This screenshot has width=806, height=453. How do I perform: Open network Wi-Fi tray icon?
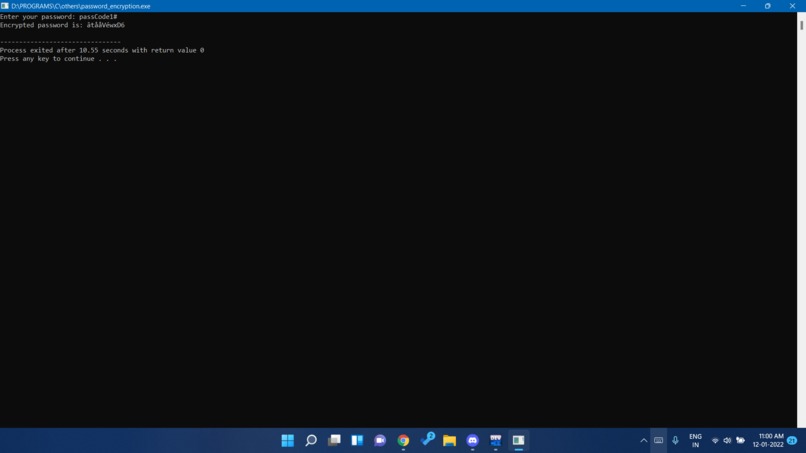(x=715, y=440)
